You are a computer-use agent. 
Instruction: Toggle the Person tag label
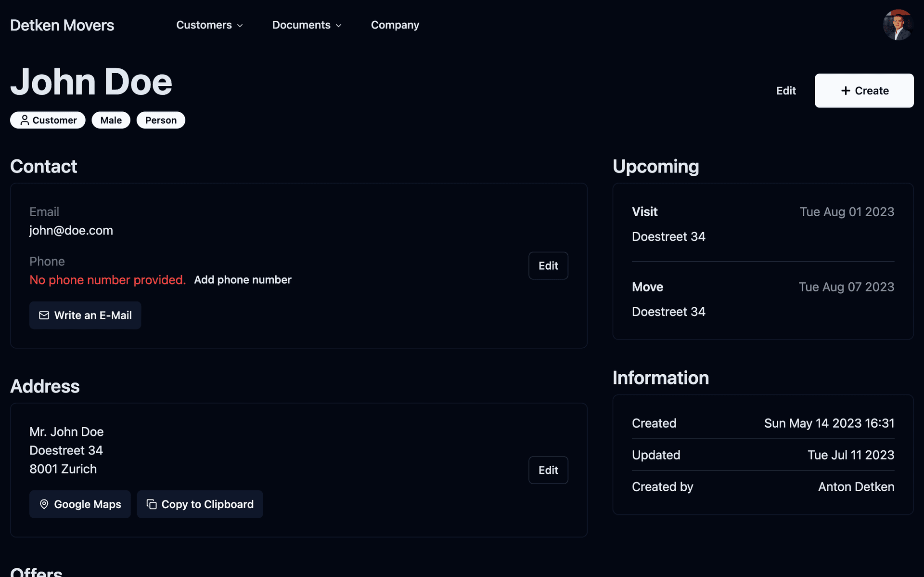pyautogui.click(x=160, y=119)
